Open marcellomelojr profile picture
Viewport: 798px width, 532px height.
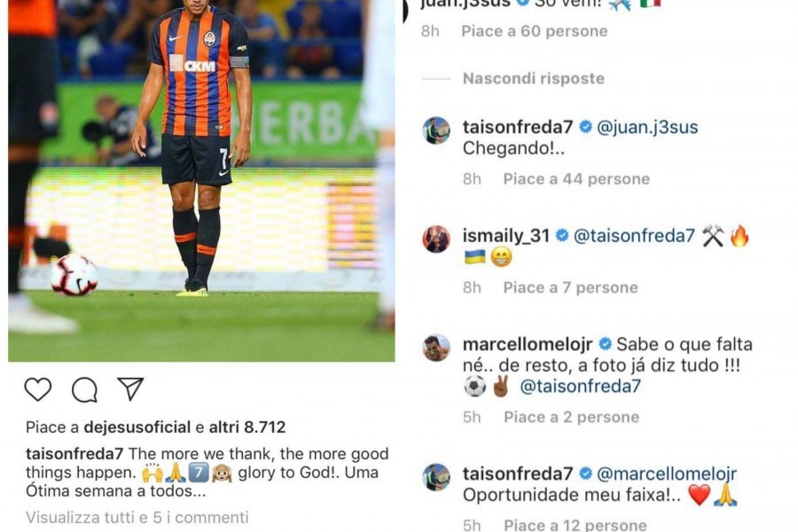click(x=436, y=348)
